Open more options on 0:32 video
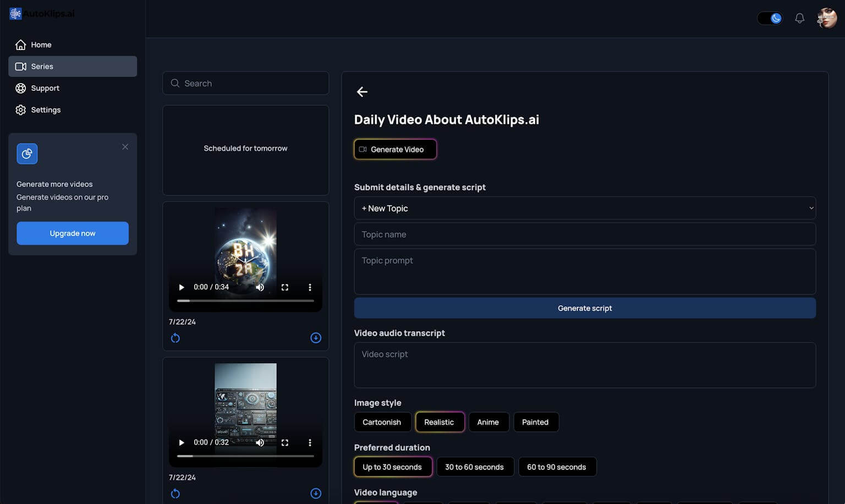This screenshot has height=504, width=845. click(310, 442)
